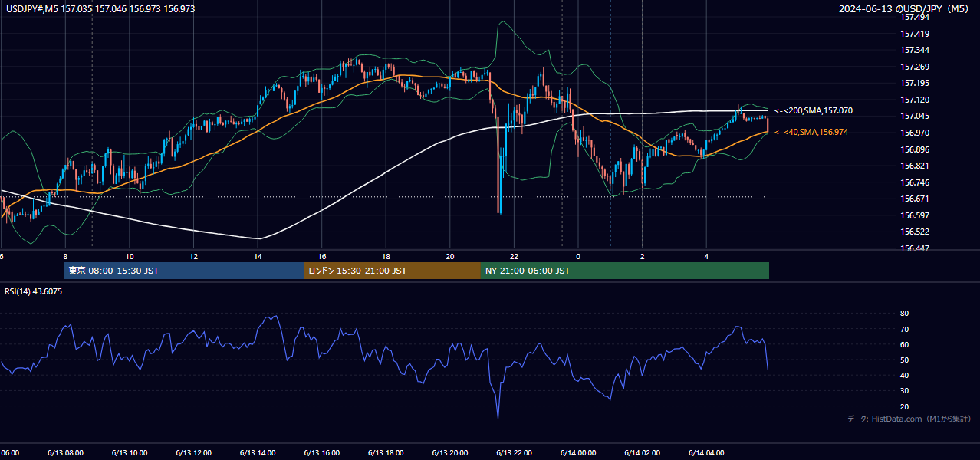Click the 157.344 price axis label
The height and width of the screenshot is (460, 980).
pyautogui.click(x=916, y=50)
